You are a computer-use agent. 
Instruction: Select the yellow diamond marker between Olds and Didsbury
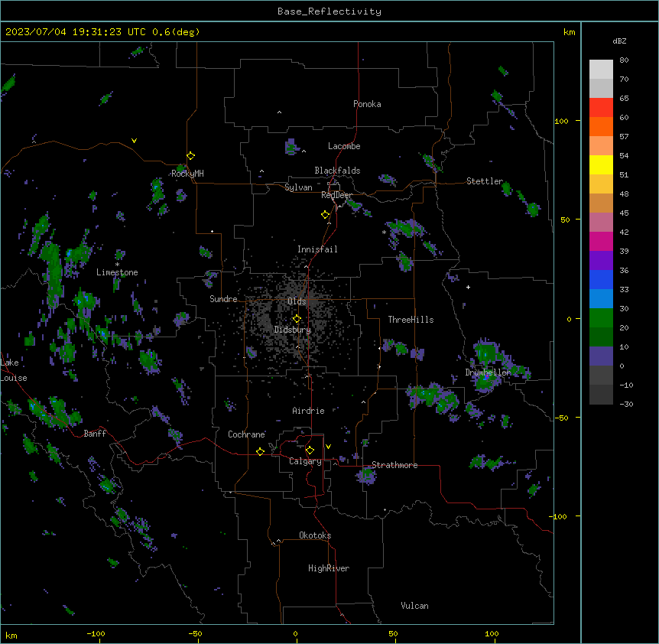(297, 319)
